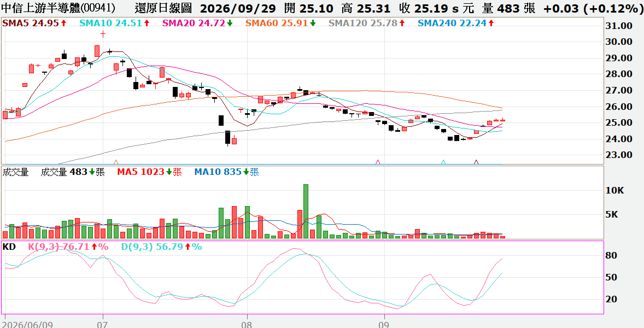Select the 80 level on KD axis
Image resolution: width=644 pixels, height=328 pixels.
pos(612,255)
